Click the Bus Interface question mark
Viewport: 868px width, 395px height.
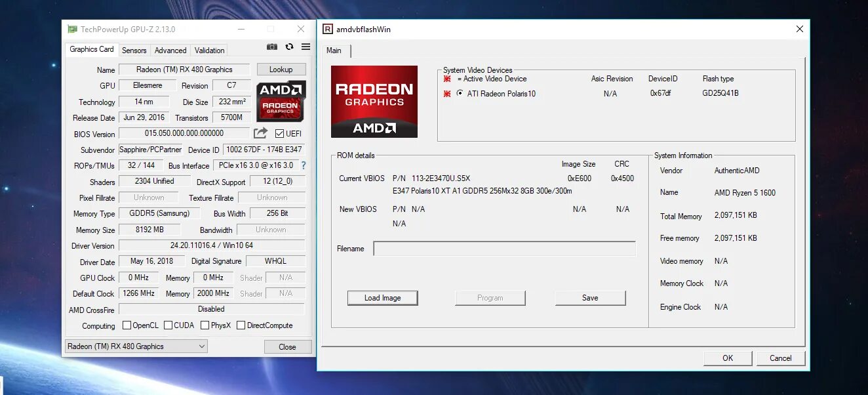coord(304,165)
